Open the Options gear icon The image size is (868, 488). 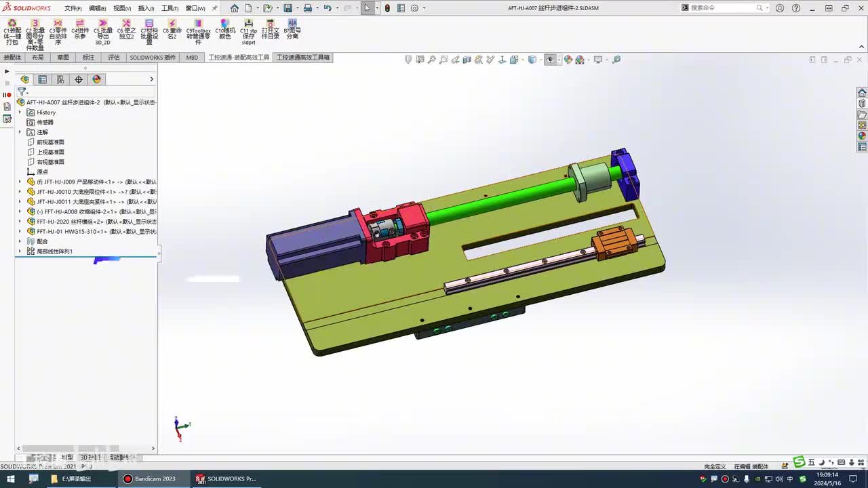point(414,8)
